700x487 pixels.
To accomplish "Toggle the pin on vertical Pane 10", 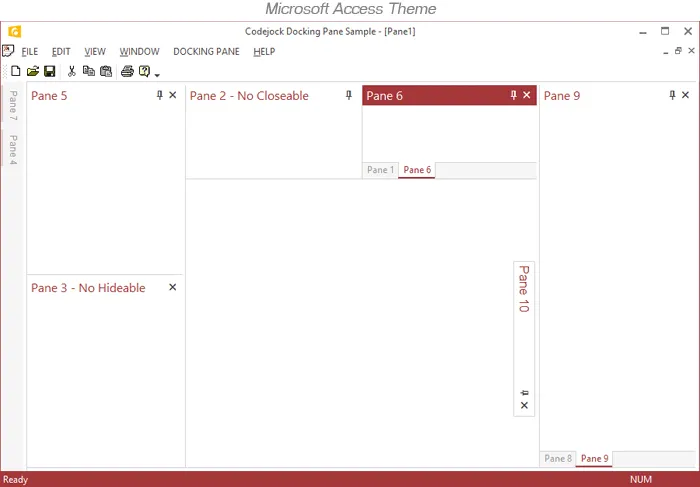I will click(524, 393).
